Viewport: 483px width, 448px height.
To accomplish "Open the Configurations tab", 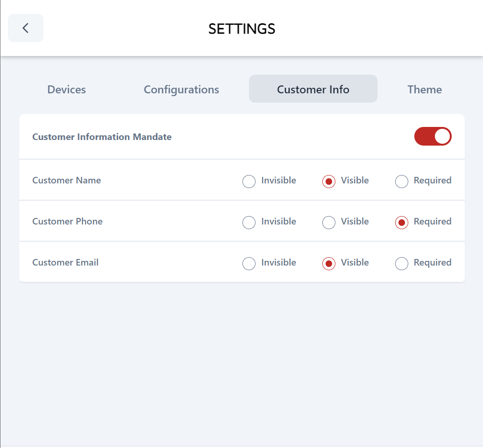I will pyautogui.click(x=181, y=89).
